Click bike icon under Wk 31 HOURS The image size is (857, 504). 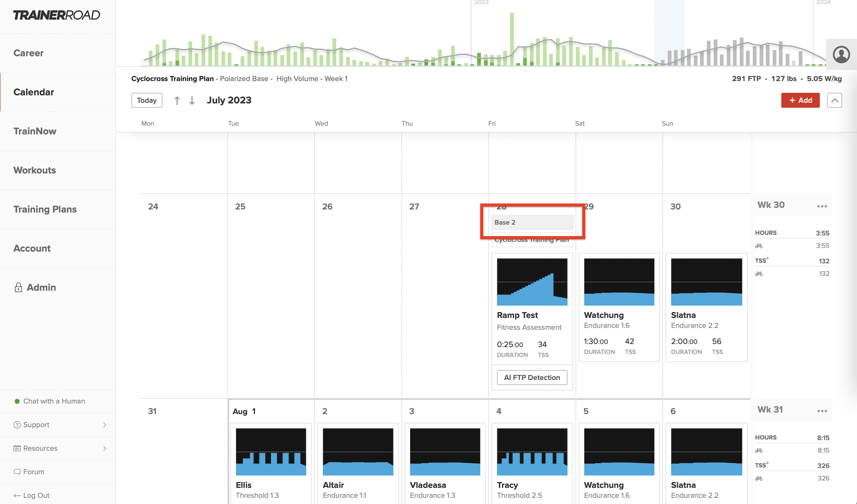click(759, 451)
